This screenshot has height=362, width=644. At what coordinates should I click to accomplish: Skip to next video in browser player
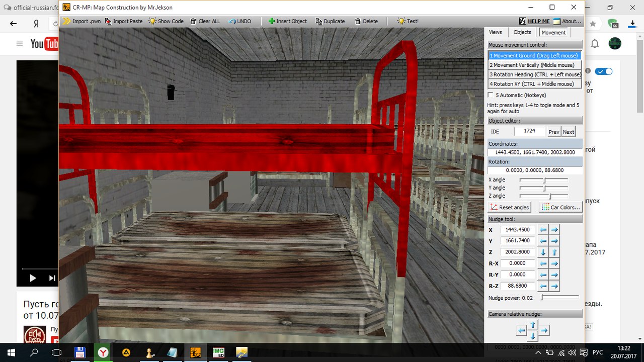52,278
